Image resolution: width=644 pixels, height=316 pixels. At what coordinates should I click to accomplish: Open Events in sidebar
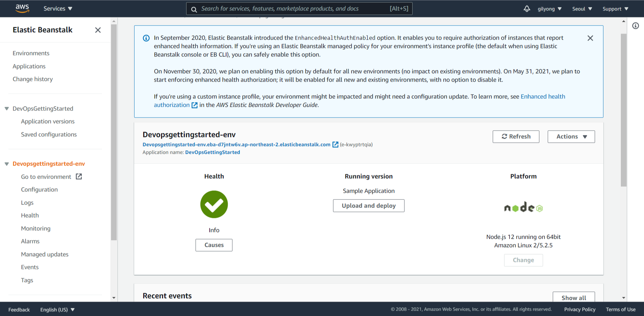tap(30, 267)
